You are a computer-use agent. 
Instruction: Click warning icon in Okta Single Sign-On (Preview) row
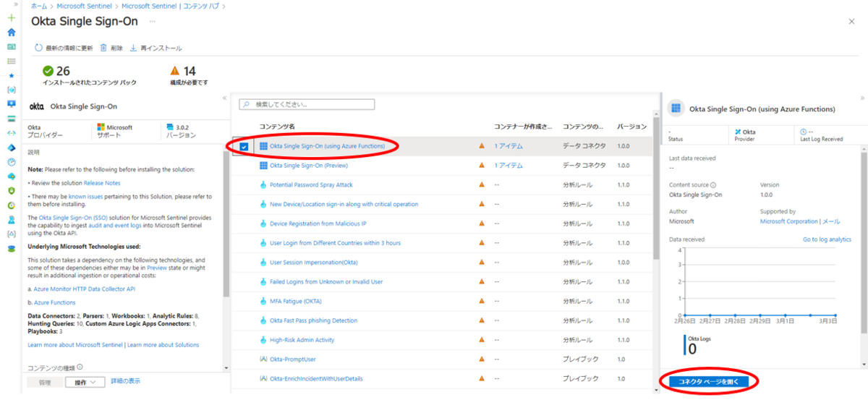pos(482,166)
